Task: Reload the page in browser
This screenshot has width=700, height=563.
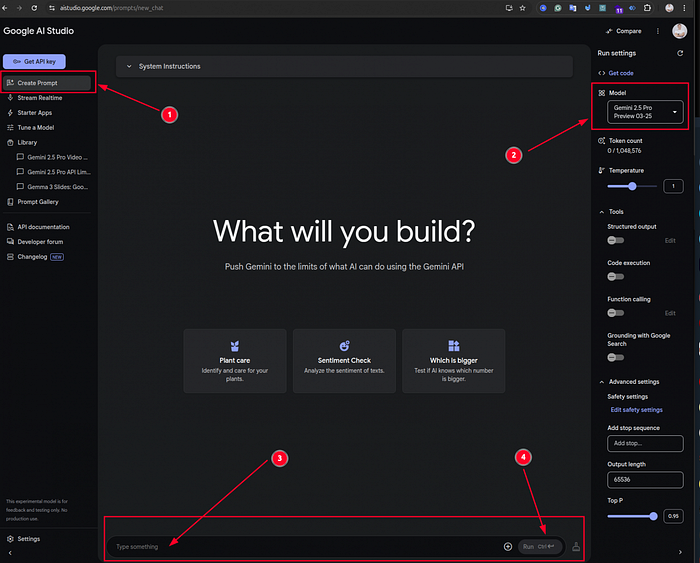Action: click(x=34, y=8)
